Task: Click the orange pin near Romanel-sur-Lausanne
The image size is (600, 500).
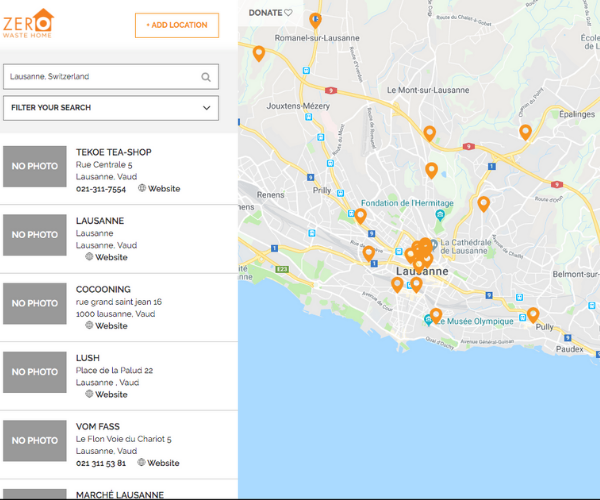Action: click(315, 20)
